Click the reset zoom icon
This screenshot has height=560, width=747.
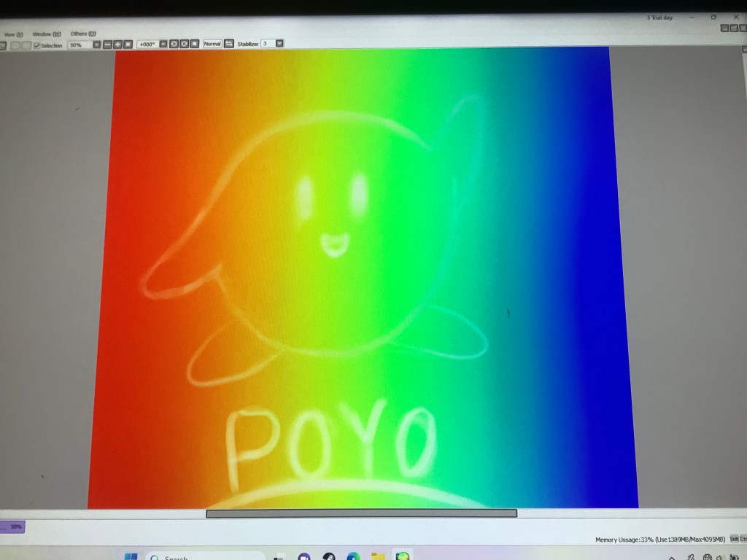pos(127,44)
